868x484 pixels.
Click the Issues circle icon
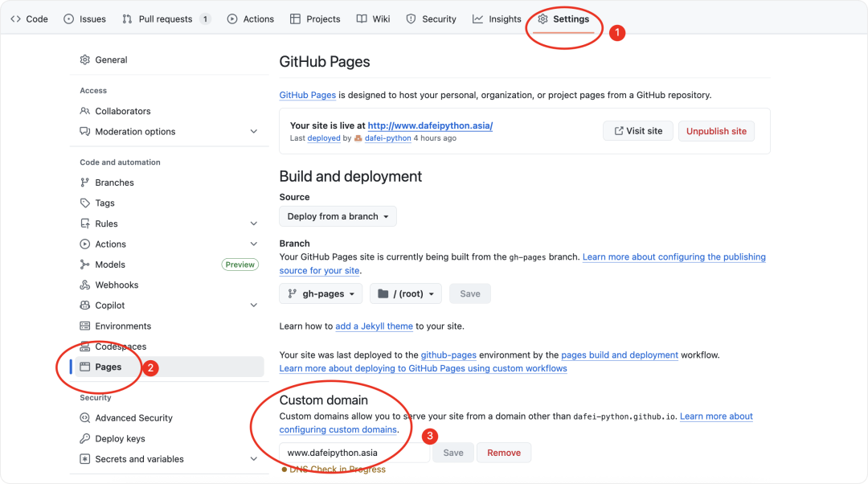68,18
